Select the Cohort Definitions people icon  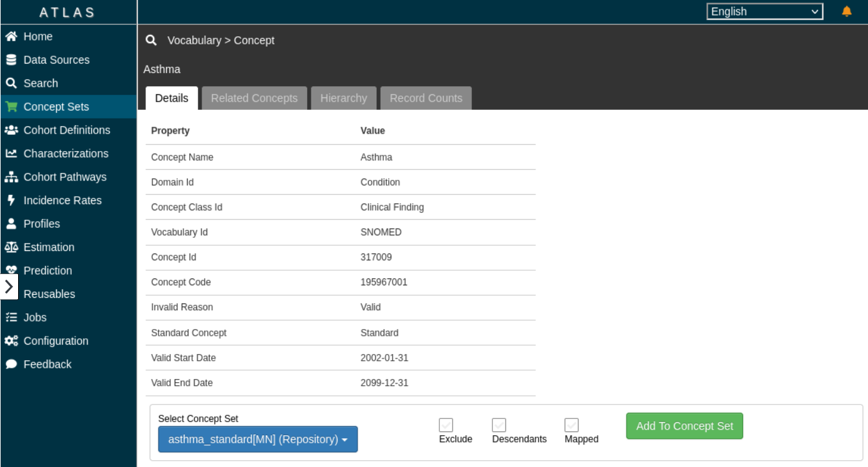coord(11,130)
